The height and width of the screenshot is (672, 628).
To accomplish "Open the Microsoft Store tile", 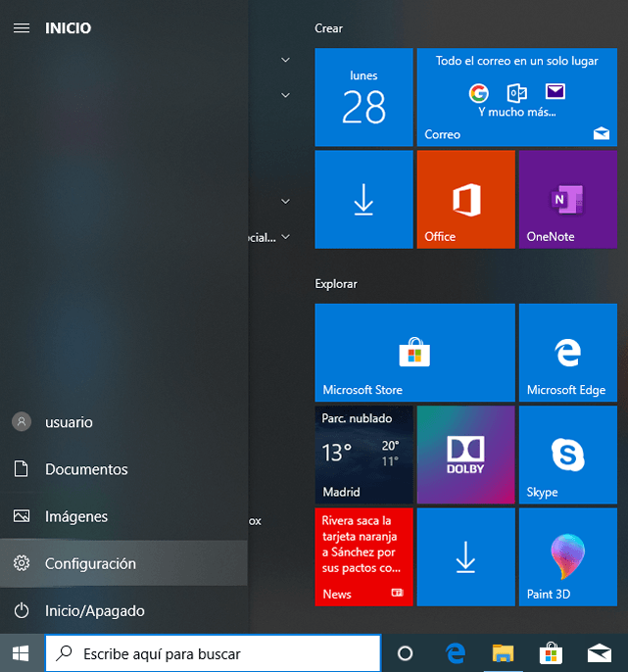I will click(x=415, y=353).
